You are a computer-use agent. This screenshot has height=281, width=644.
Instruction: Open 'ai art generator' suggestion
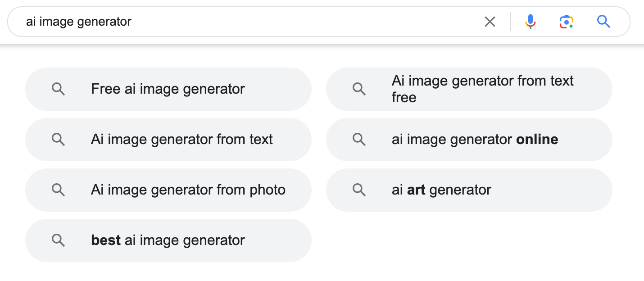tap(469, 190)
